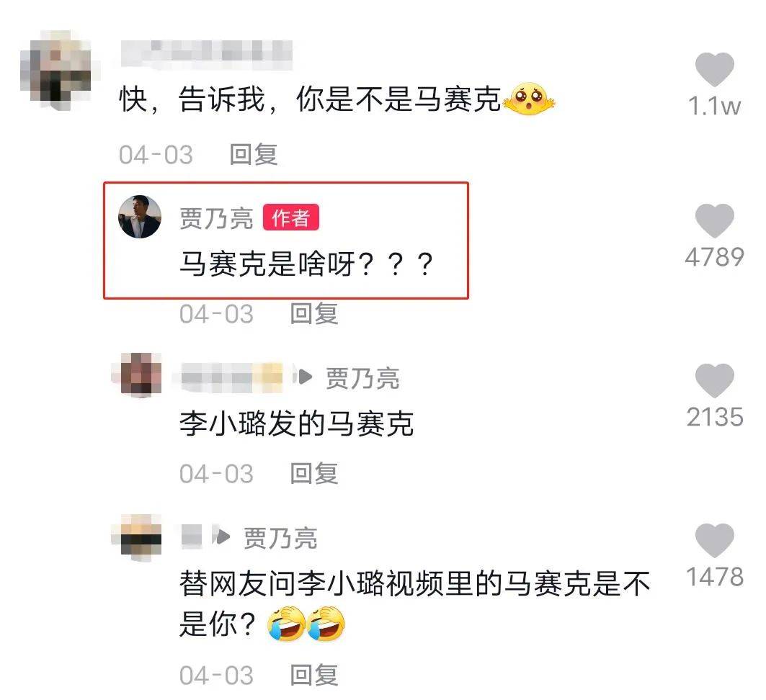Like the top comment with 1.1w likes
Image resolution: width=766 pixels, height=700 pixels.
click(714, 69)
